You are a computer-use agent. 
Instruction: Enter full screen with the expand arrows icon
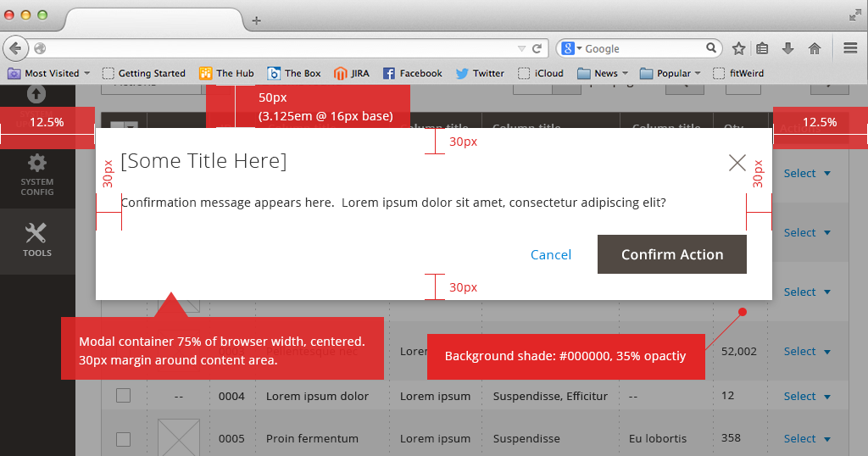[x=855, y=15]
